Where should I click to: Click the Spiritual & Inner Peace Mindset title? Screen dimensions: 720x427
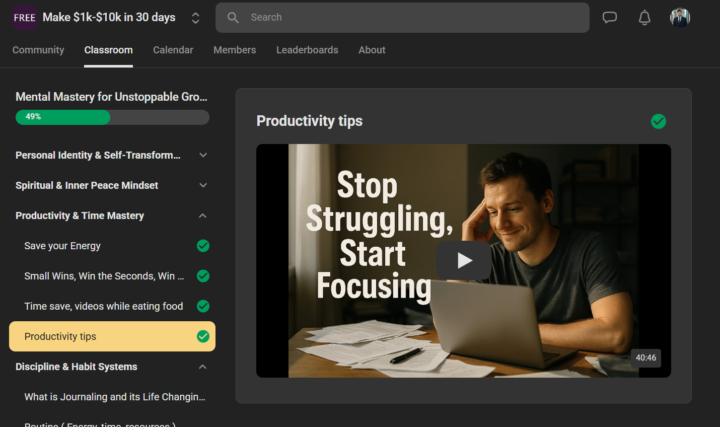coord(87,185)
